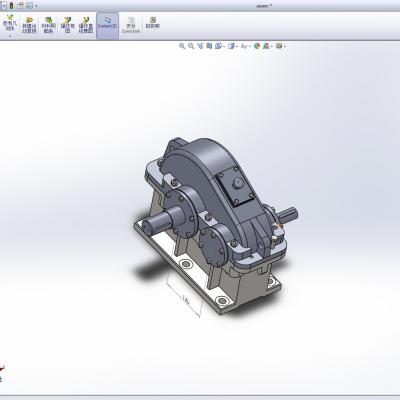The height and width of the screenshot is (400, 400).
Task: Create an Exploded View
Action: (x=67, y=25)
